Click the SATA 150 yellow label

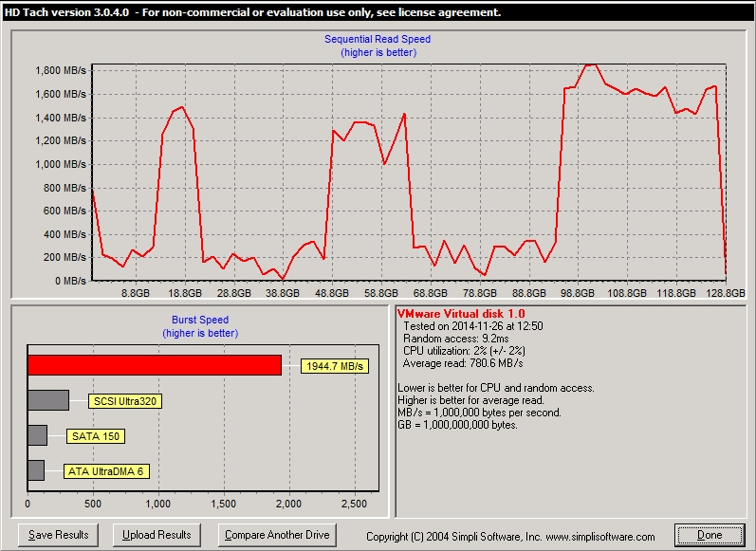coord(96,436)
